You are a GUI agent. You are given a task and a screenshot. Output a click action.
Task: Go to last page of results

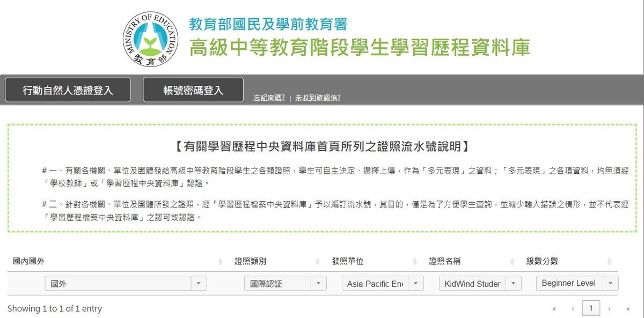pos(627,309)
